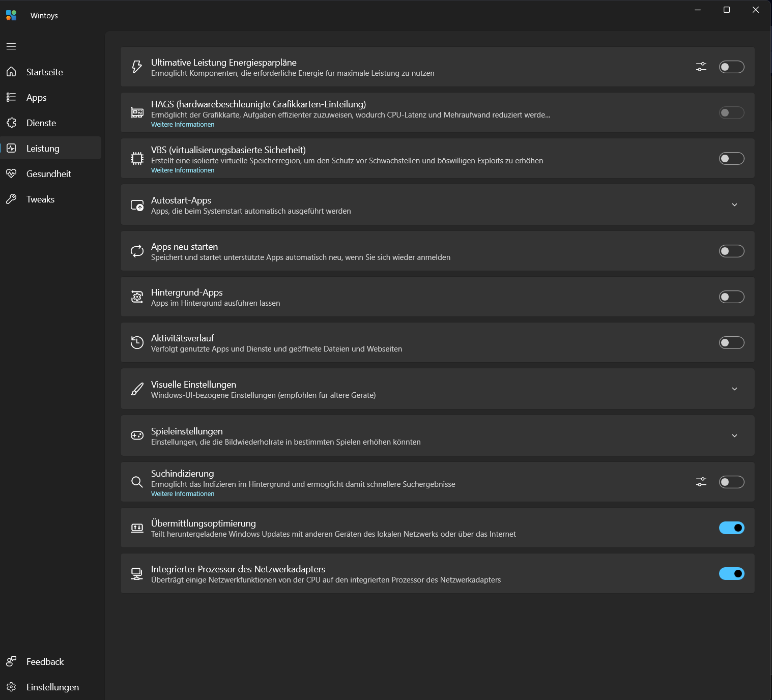Click the Einstellungen gear icon
This screenshot has height=700, width=772.
pos(11,687)
